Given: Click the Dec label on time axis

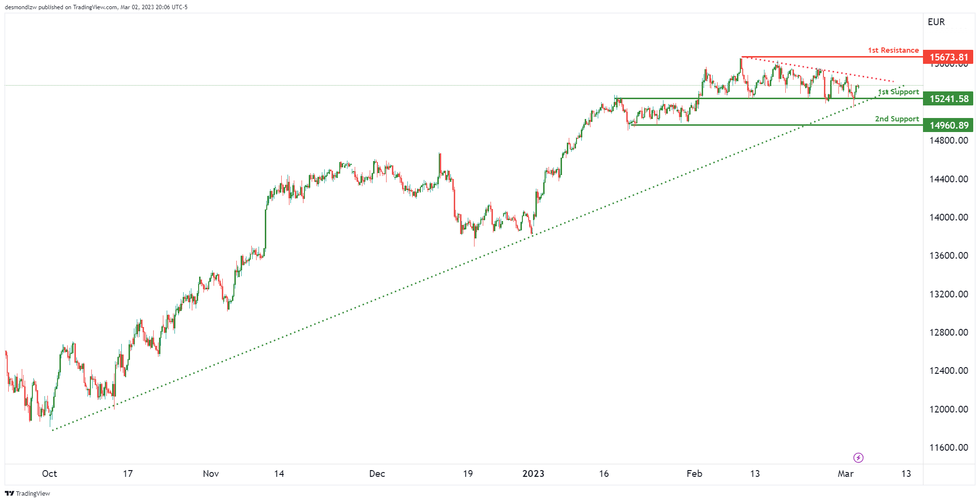Looking at the screenshot, I should [377, 474].
